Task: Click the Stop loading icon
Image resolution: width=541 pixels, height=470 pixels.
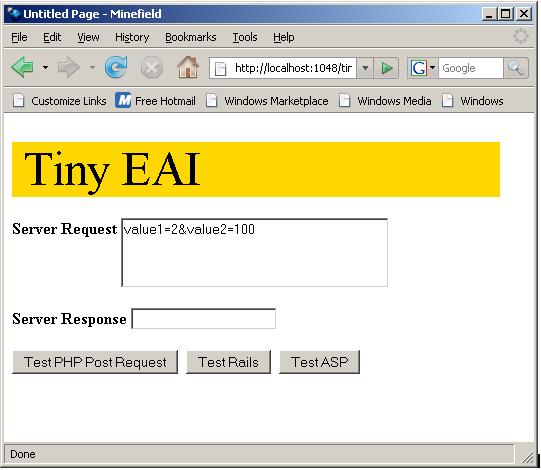Action: [152, 67]
